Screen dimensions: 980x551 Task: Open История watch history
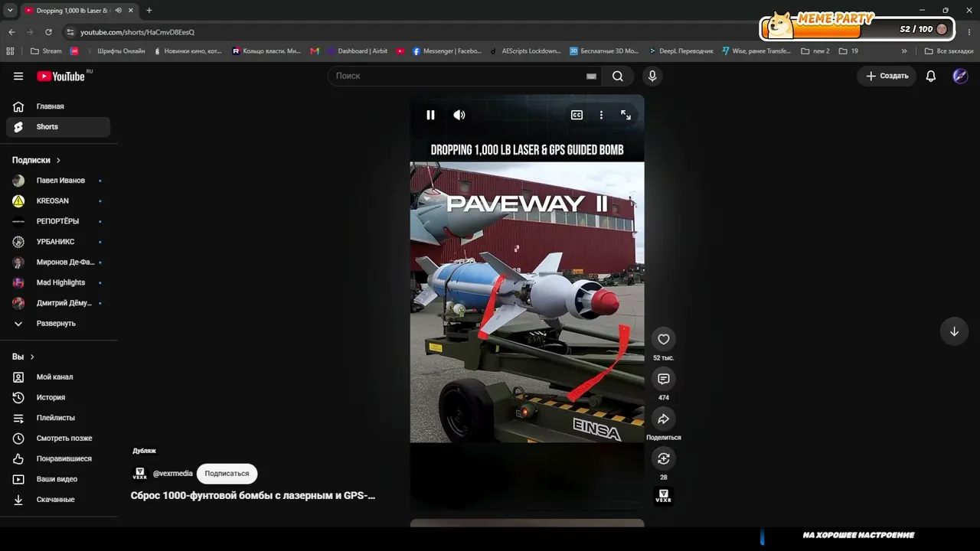coord(58,397)
